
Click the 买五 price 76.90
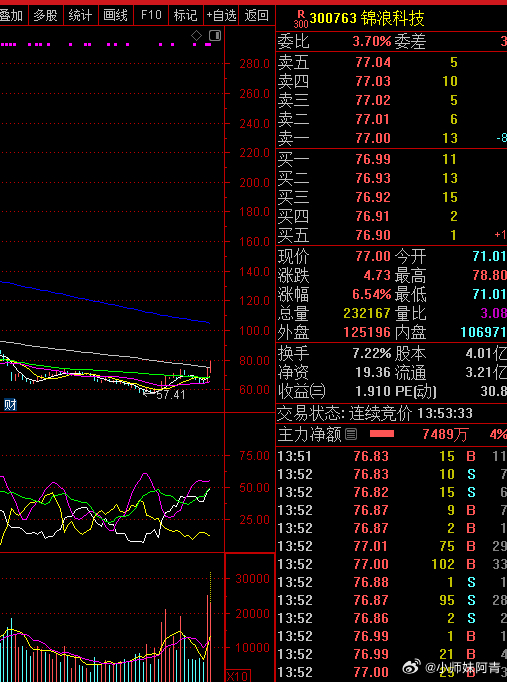pyautogui.click(x=373, y=235)
